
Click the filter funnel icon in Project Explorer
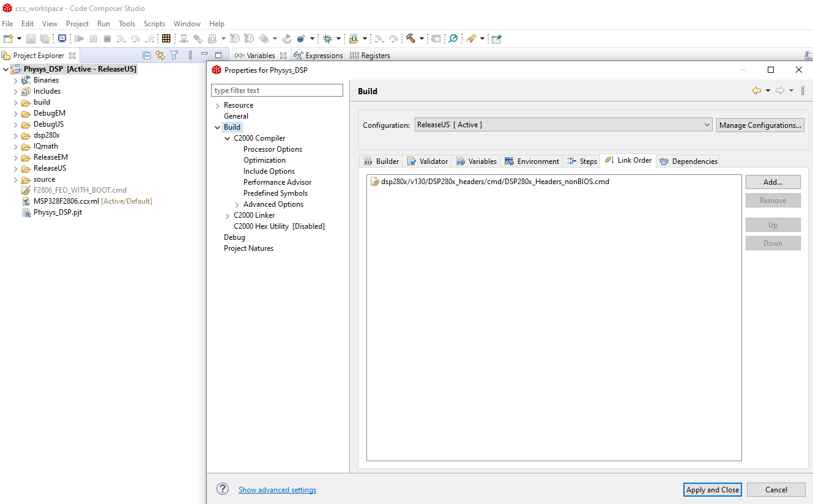[174, 55]
